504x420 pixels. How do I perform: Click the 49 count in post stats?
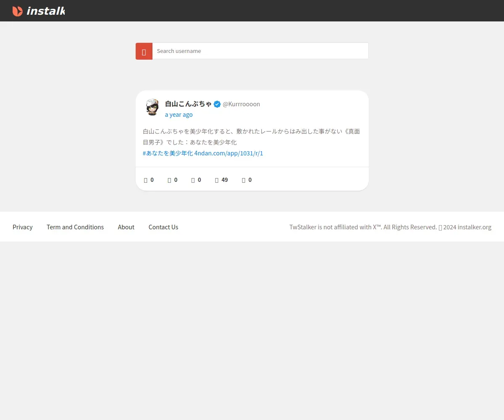point(225,180)
